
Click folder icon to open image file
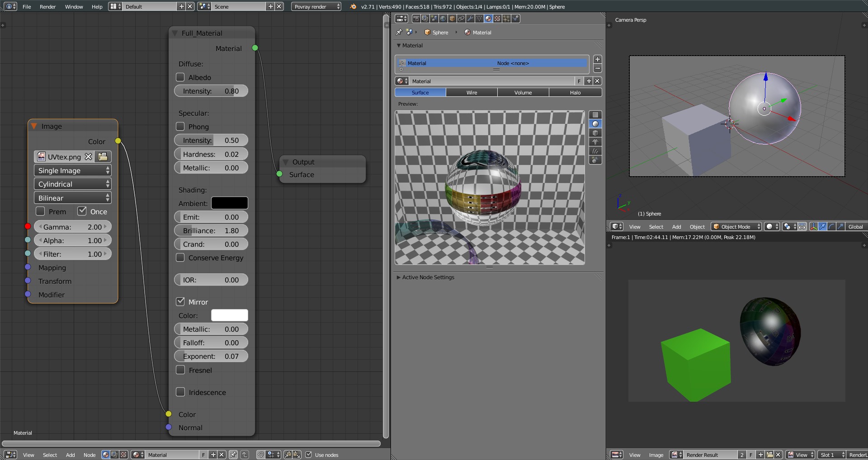pyautogui.click(x=103, y=157)
